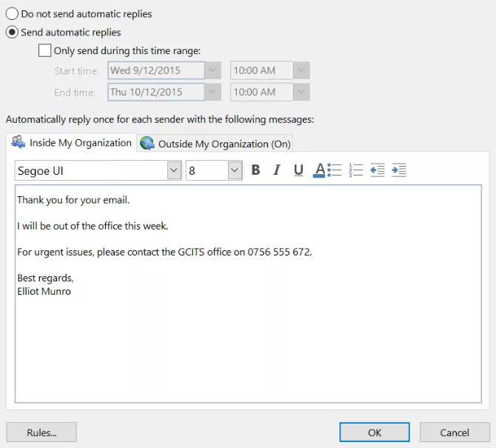
Task: Click the end time 10:00 AM field
Action: [x=261, y=92]
